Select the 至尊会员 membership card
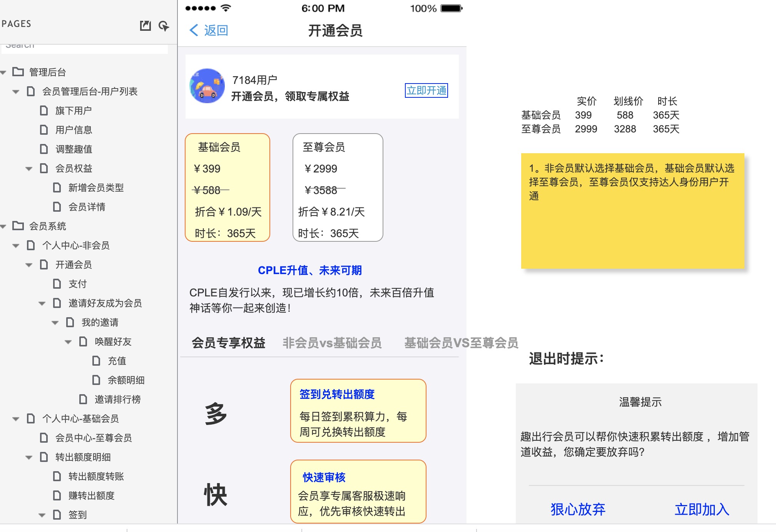The height and width of the screenshot is (532, 776). [x=338, y=188]
